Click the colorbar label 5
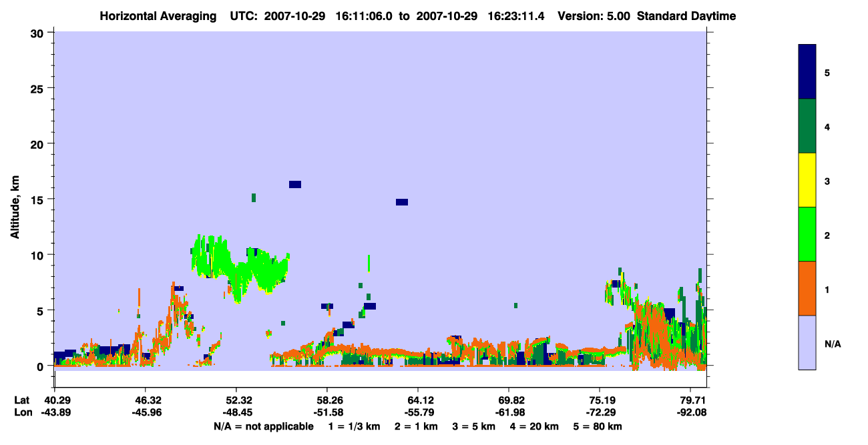The width and height of the screenshot is (868, 445). pyautogui.click(x=827, y=73)
